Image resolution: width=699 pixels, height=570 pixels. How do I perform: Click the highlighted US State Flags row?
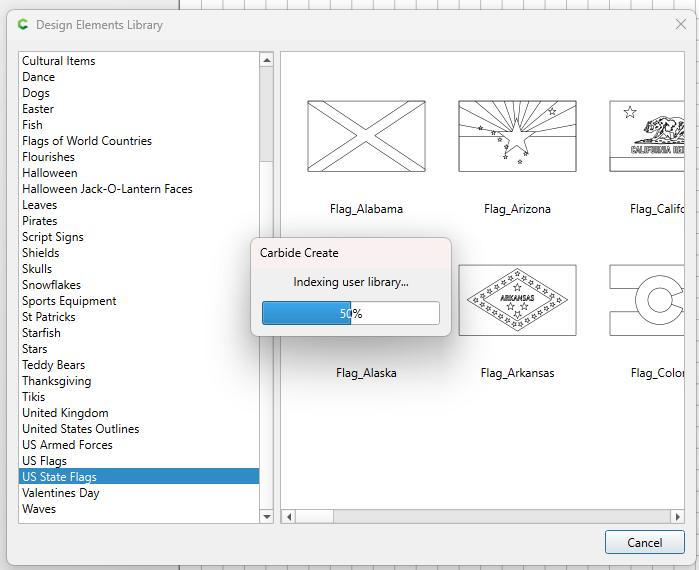click(x=139, y=476)
